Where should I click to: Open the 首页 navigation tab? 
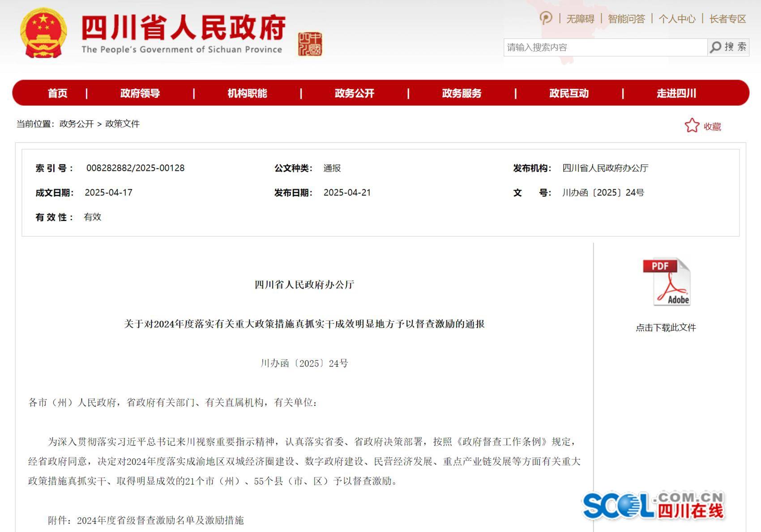point(57,93)
